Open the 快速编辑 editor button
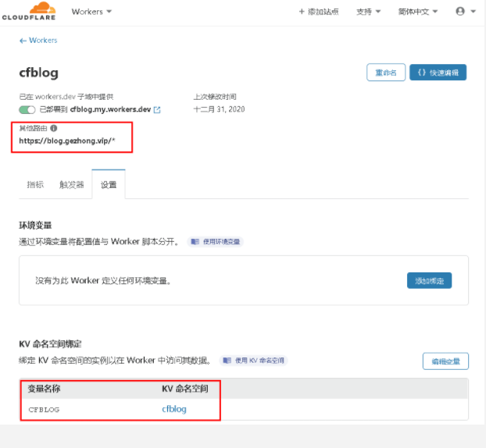The width and height of the screenshot is (486, 448). click(x=438, y=73)
